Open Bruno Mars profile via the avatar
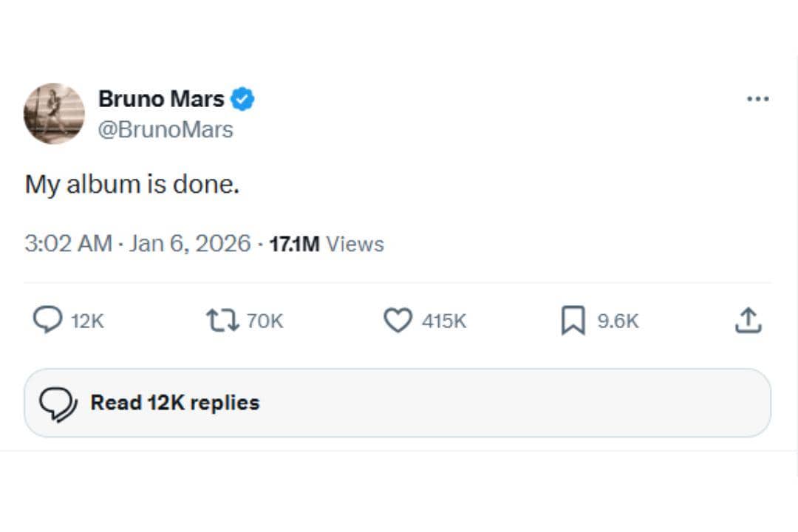The height and width of the screenshot is (532, 798). (x=55, y=114)
